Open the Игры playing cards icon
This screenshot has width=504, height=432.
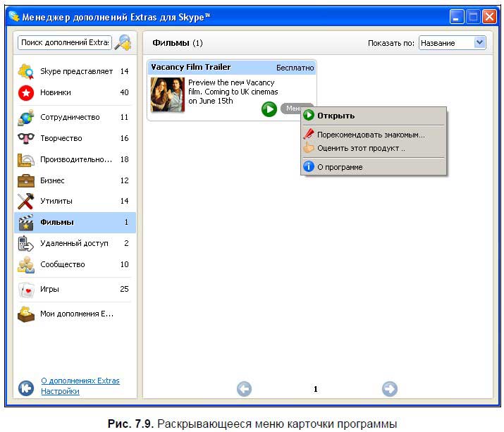tap(26, 289)
